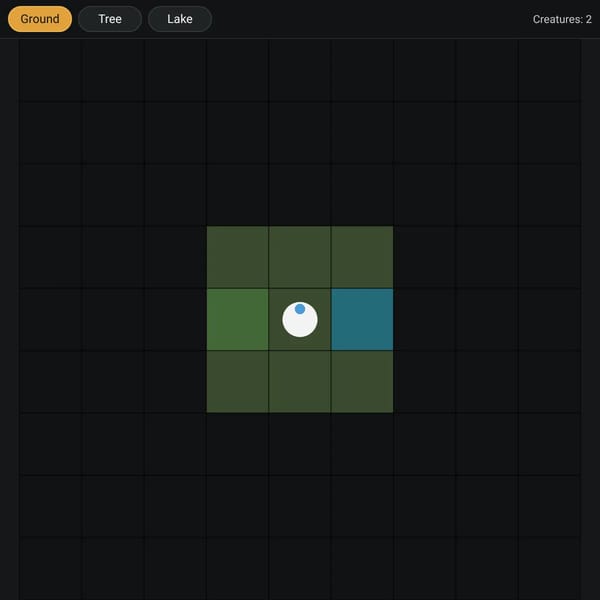Click the white creature with blue dot
The width and height of the screenshot is (600, 600).
click(300, 320)
